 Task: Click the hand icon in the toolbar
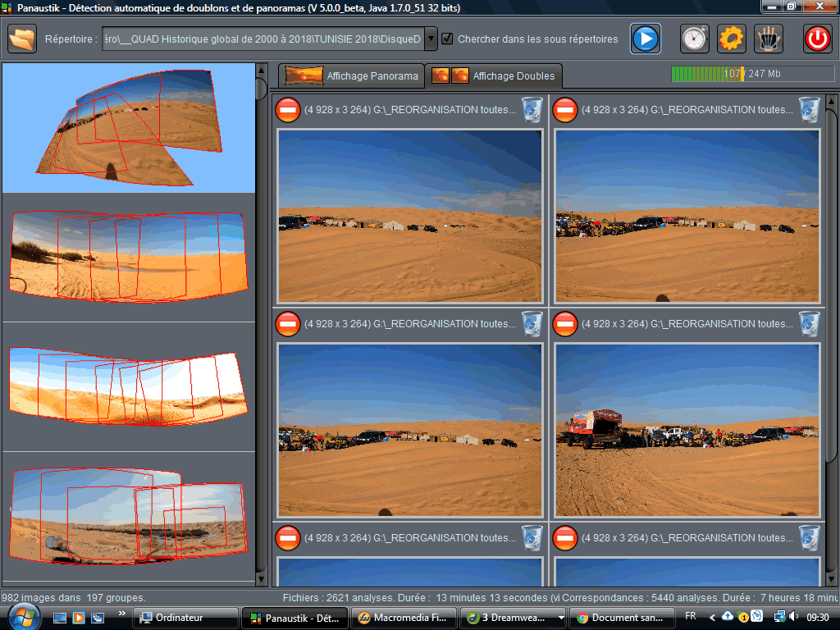769,39
